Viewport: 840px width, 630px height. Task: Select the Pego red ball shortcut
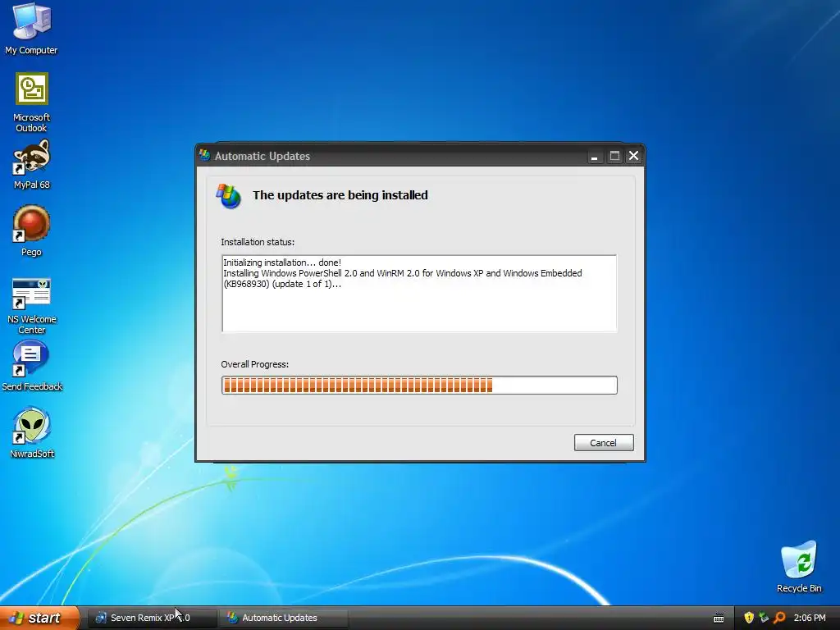click(x=32, y=231)
